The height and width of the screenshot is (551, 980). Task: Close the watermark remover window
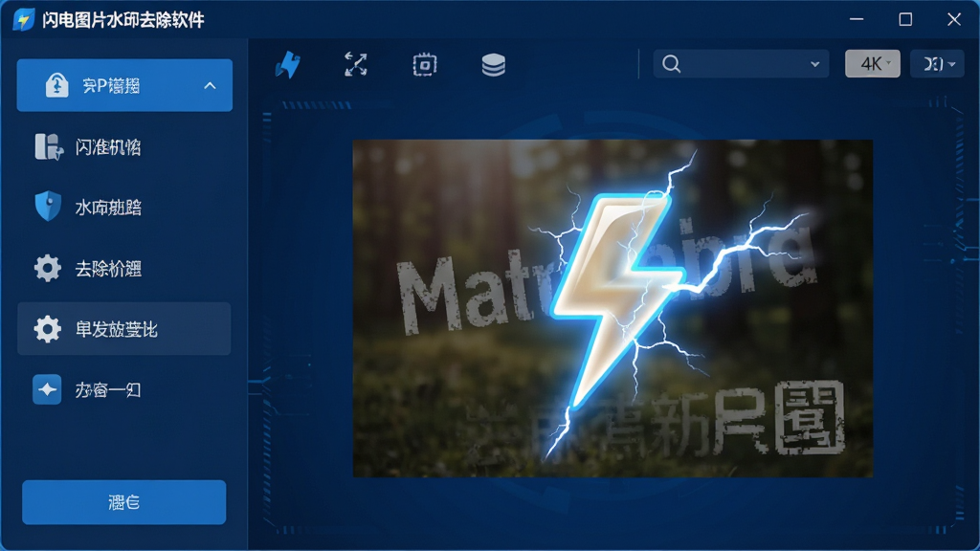pos(954,19)
